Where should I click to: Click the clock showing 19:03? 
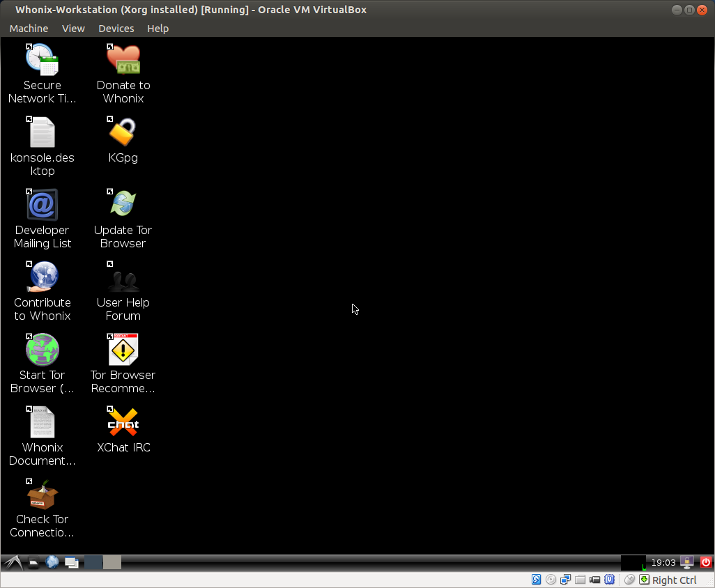tap(663, 562)
